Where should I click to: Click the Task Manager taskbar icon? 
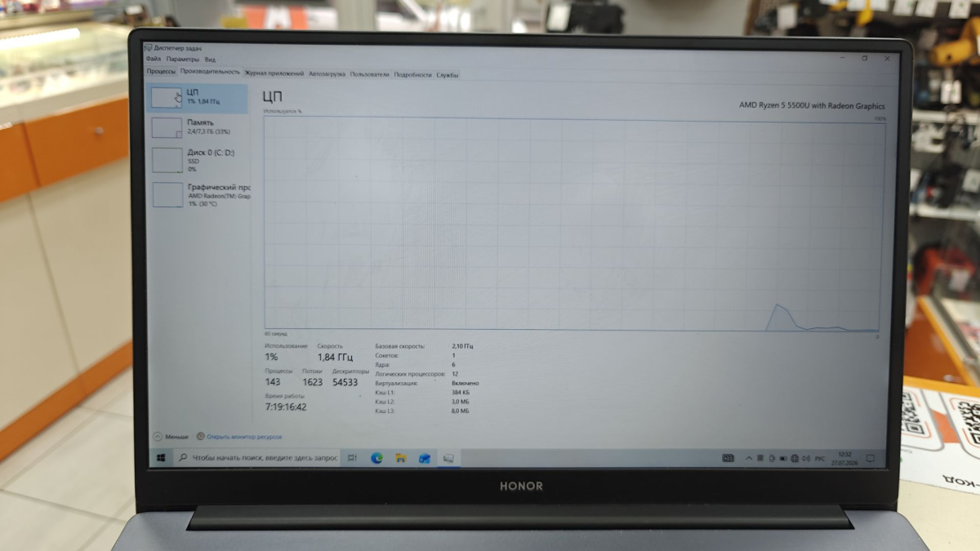point(448,459)
